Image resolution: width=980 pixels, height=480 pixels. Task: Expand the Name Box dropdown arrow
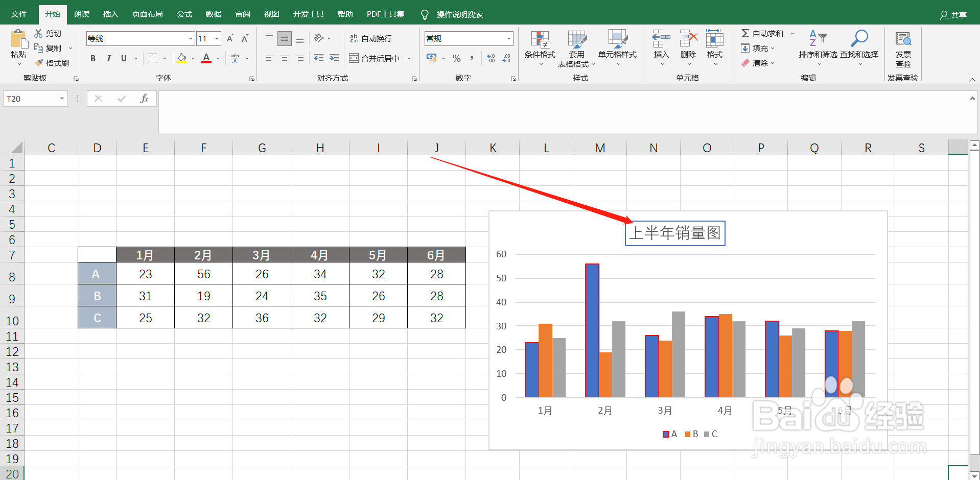[62, 99]
